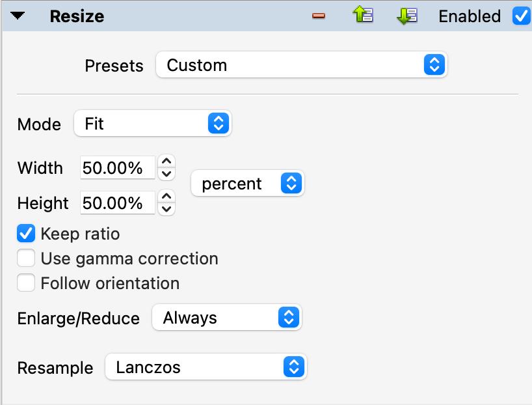Enable Follow orientation option
Image resolution: width=532 pixels, height=405 pixels.
(x=26, y=283)
